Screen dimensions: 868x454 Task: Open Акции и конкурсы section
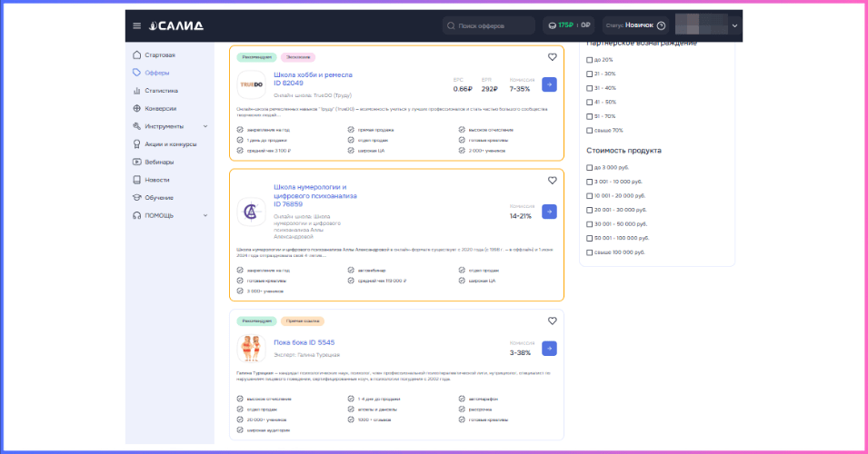(x=171, y=143)
